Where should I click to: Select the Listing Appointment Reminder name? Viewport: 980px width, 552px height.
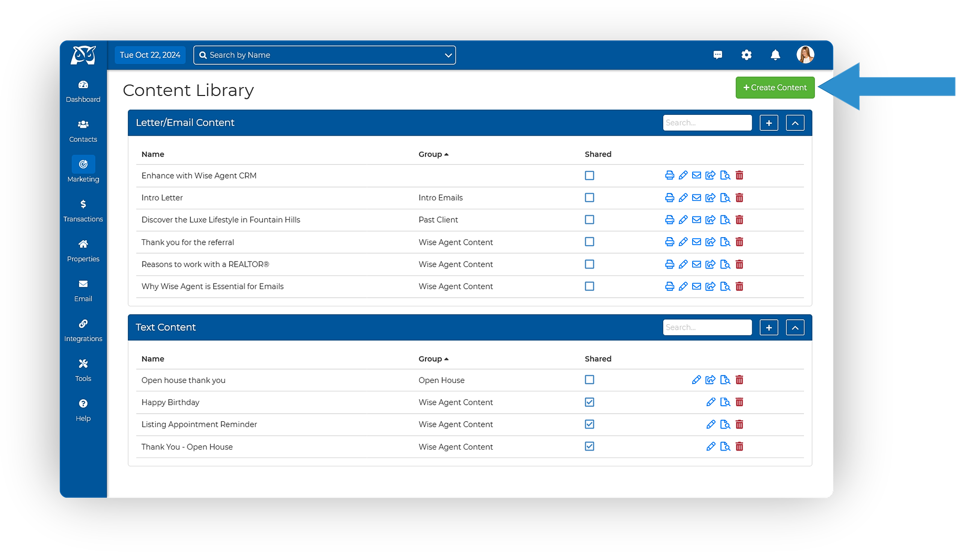click(x=199, y=425)
